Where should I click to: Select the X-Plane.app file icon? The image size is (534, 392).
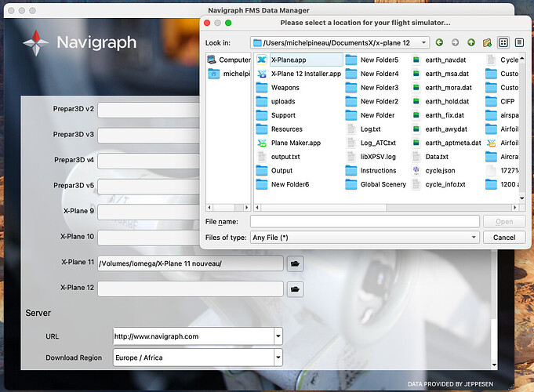262,60
